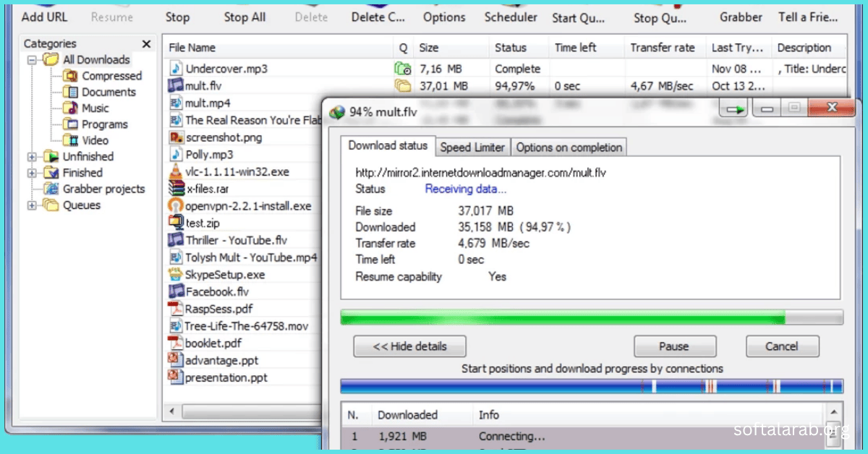Image resolution: width=868 pixels, height=454 pixels.
Task: Click the screenshot.png image file icon
Action: click(x=176, y=137)
